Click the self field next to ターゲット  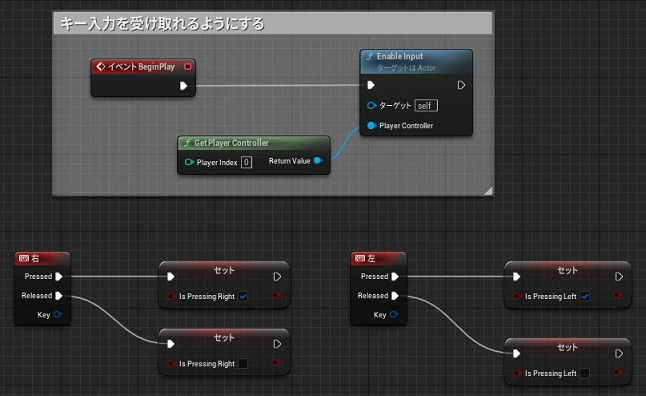click(426, 105)
